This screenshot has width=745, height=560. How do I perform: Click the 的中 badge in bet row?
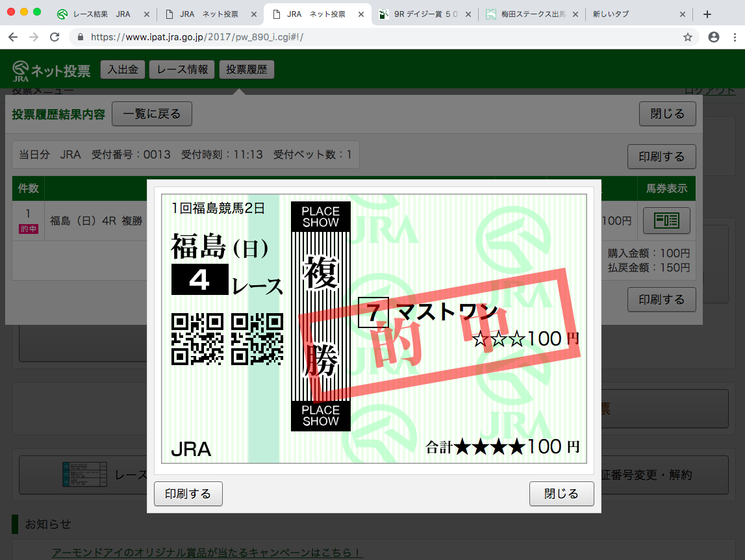pyautogui.click(x=29, y=229)
